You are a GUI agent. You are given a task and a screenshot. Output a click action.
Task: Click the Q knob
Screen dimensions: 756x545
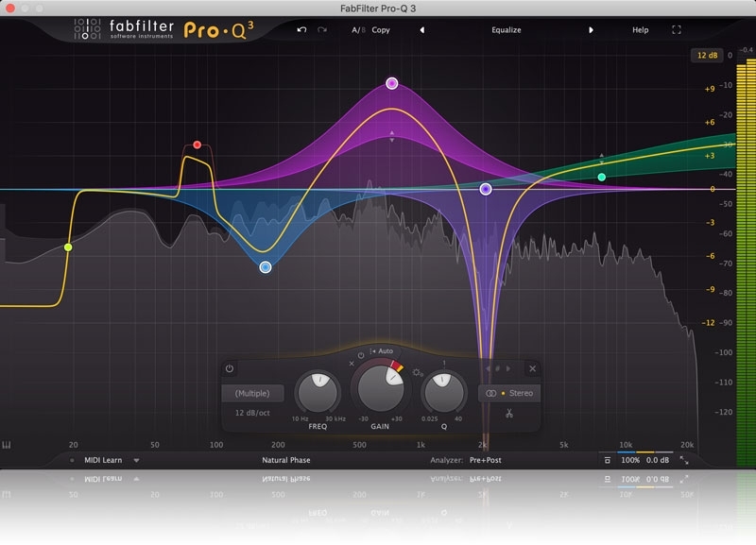coord(443,392)
